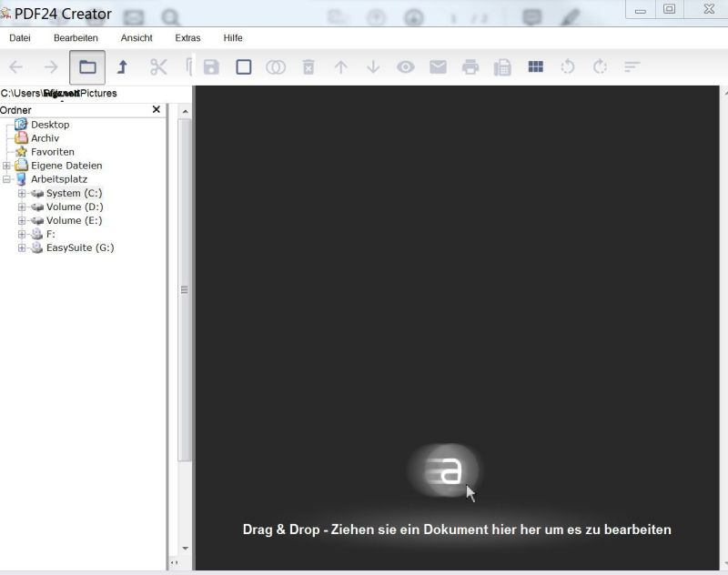The height and width of the screenshot is (575, 728).
Task: Click the folder tree vertical scrollbar
Action: click(185, 291)
